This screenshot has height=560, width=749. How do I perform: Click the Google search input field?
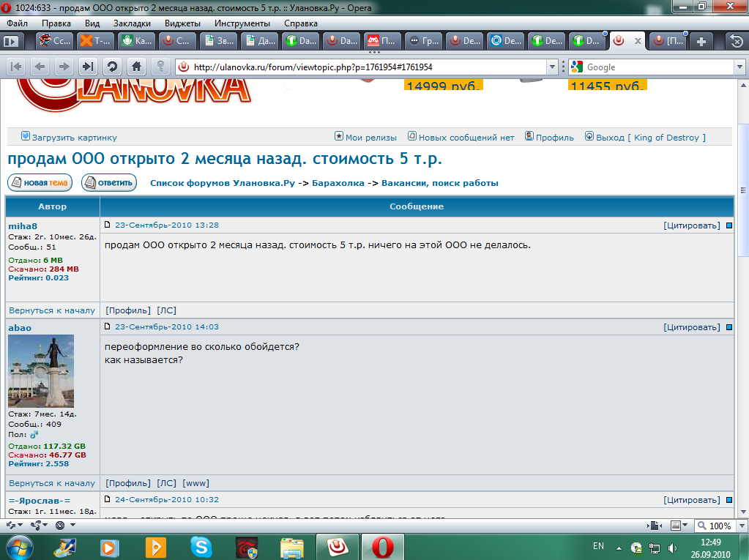659,67
